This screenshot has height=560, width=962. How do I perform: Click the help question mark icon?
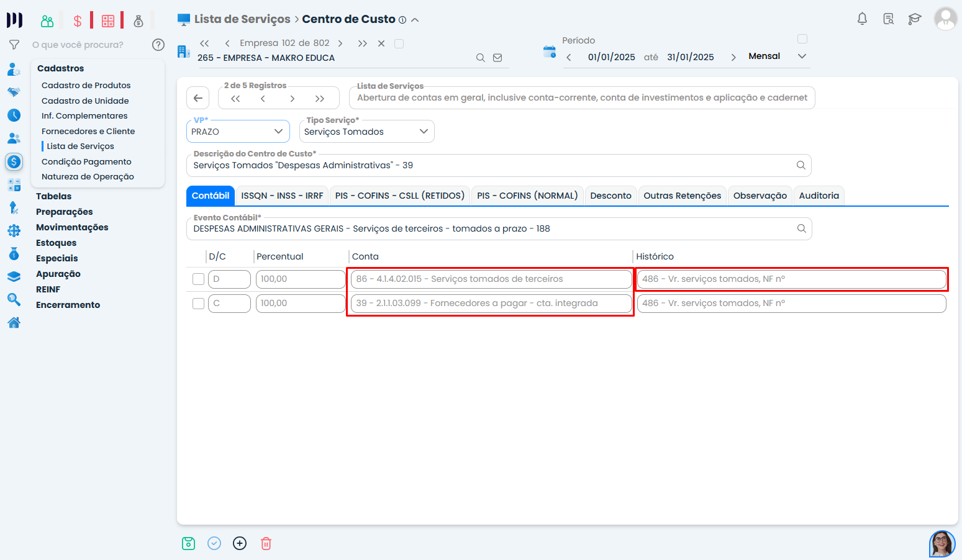point(158,45)
